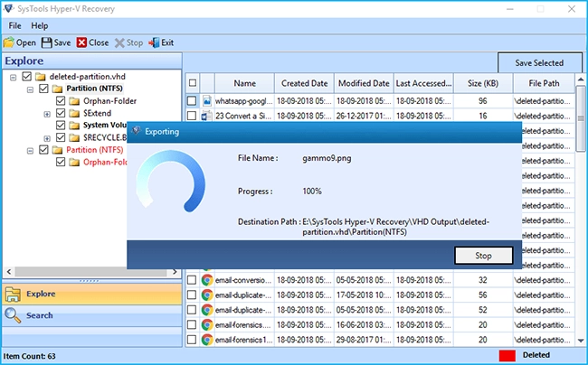Sort by Modified Date column header
Screen dimensions: 588x365
point(364,83)
